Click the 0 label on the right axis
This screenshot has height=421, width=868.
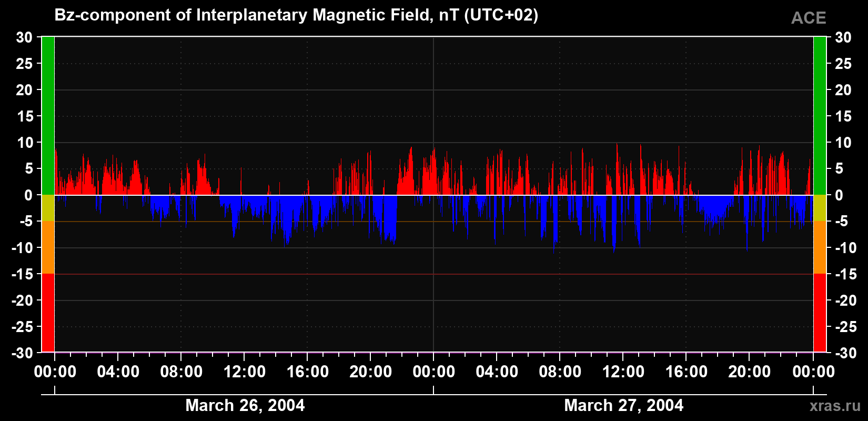(839, 195)
